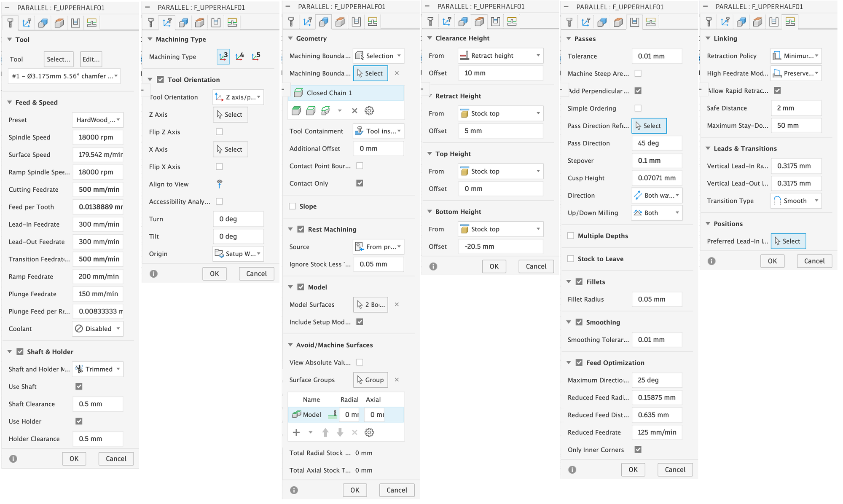
Task: Select 4-axis machining type icon
Action: [240, 56]
